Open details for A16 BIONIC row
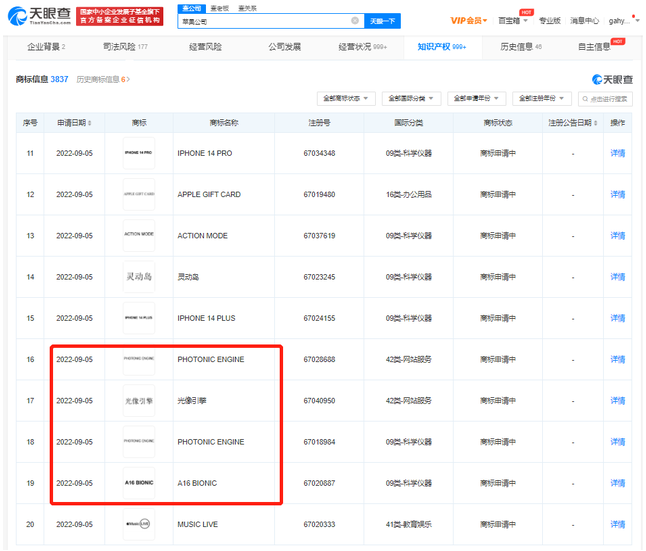This screenshot has height=551, width=646. (x=618, y=483)
